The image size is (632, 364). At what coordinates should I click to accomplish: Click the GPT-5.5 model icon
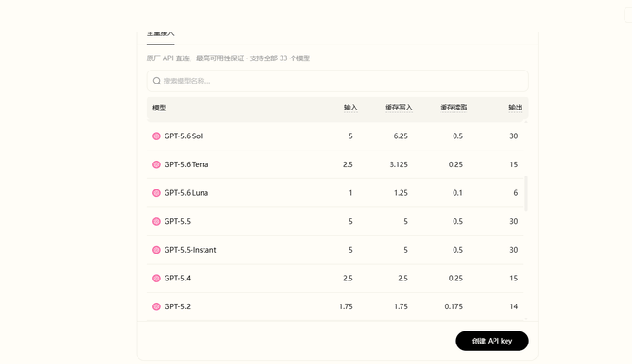click(156, 221)
